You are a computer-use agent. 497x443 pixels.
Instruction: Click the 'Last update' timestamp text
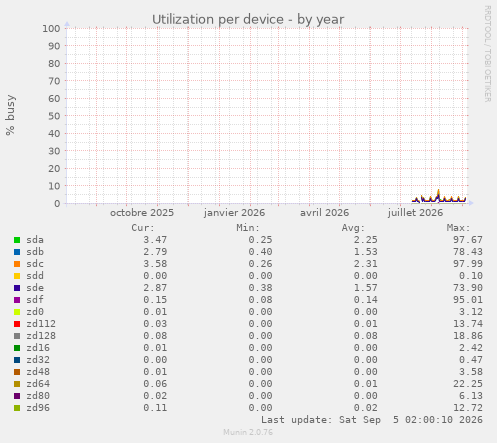tap(372, 420)
